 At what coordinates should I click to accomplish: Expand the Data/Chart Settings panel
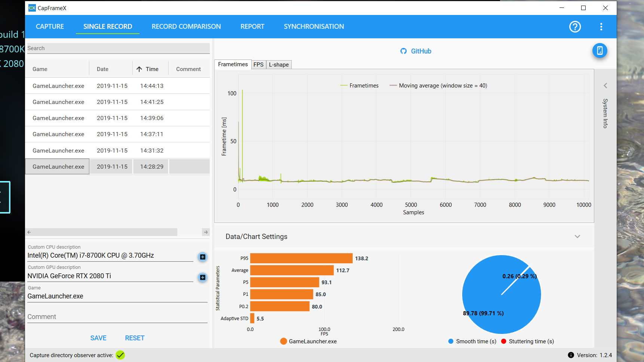[x=577, y=236]
